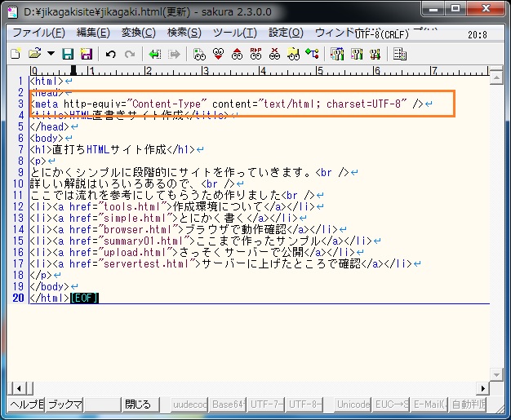Screen dimensions: 511x420
Task: Clear search highlights with the X binoculars icon
Action: point(275,54)
